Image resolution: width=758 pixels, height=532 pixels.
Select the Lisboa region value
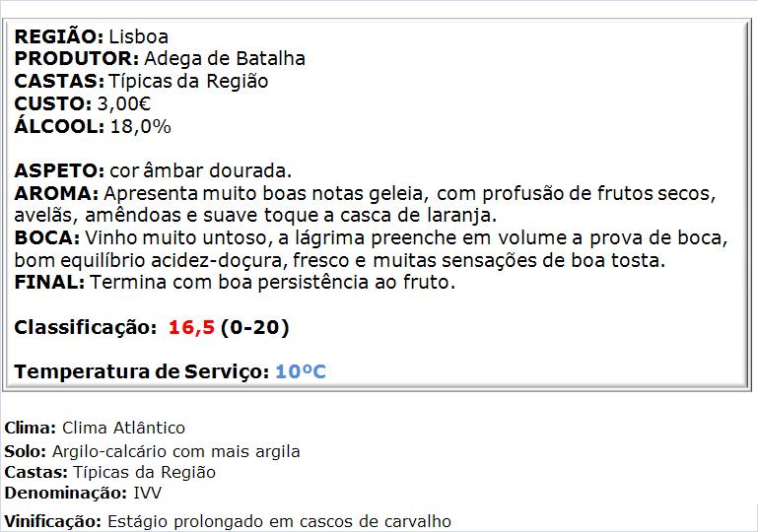tap(139, 36)
